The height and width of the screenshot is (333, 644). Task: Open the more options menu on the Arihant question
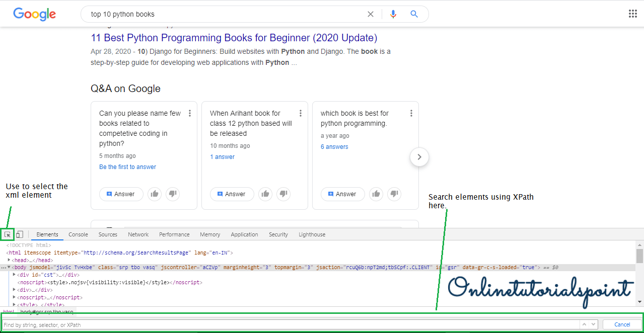pos(301,113)
